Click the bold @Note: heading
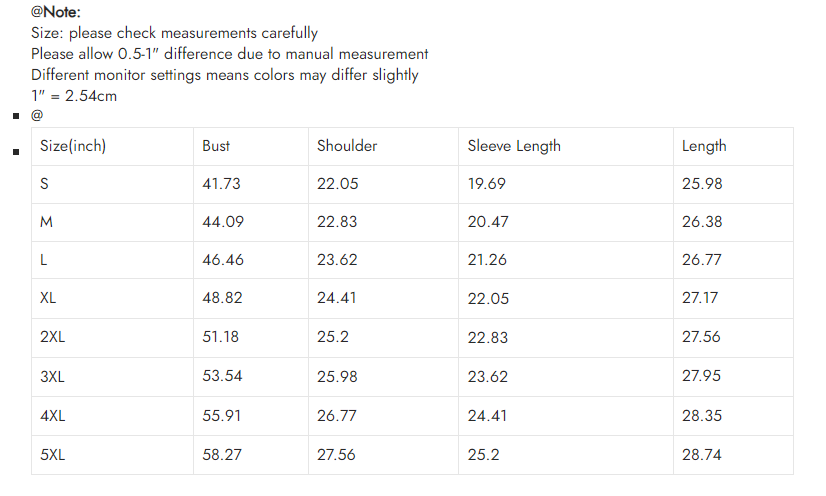 coord(56,12)
